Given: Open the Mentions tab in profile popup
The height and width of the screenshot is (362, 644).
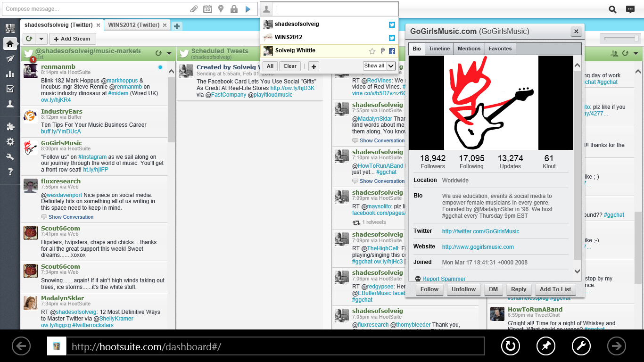Looking at the screenshot, I should (469, 49).
